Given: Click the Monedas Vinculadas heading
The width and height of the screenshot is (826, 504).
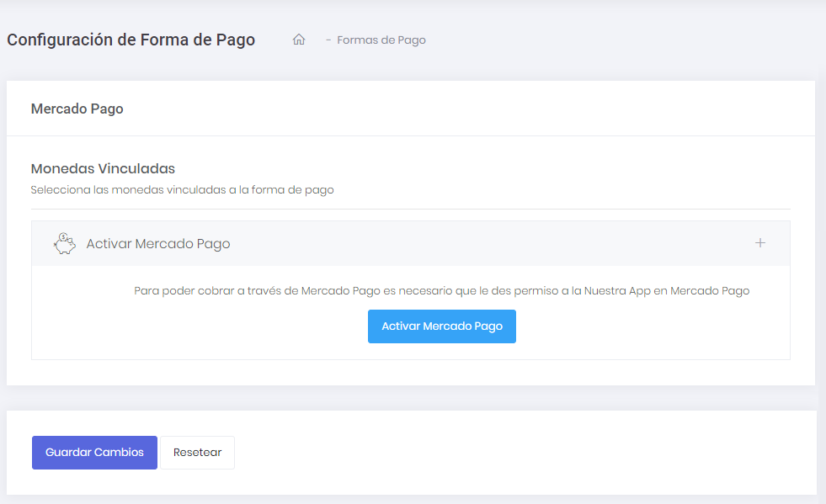Looking at the screenshot, I should (103, 168).
